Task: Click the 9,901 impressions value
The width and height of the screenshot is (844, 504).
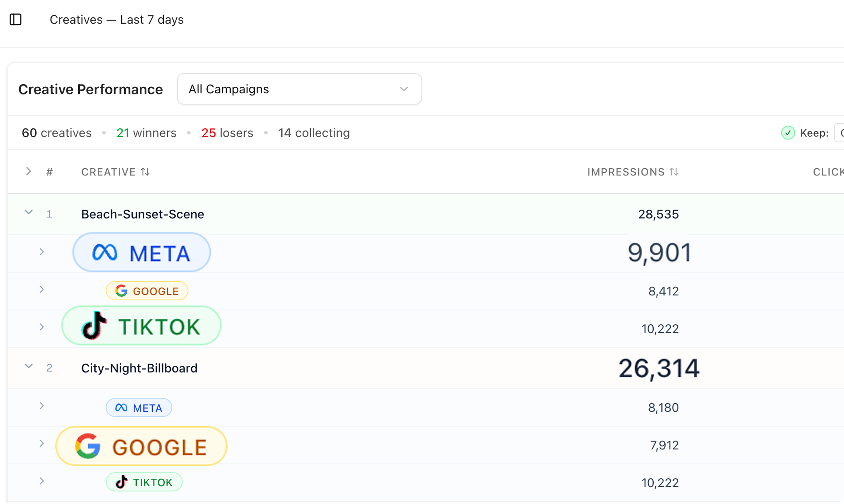Action: click(x=659, y=253)
